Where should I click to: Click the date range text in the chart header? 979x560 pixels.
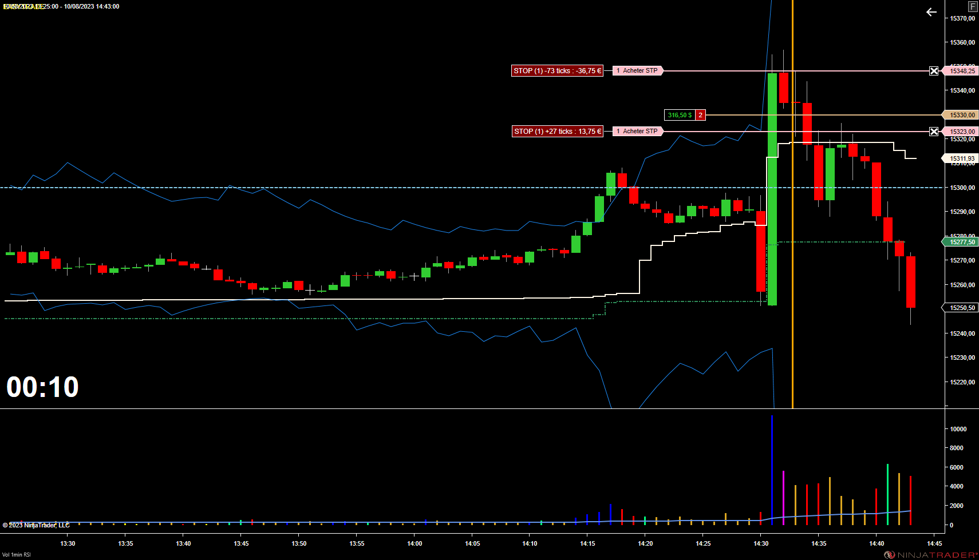pyautogui.click(x=60, y=6)
